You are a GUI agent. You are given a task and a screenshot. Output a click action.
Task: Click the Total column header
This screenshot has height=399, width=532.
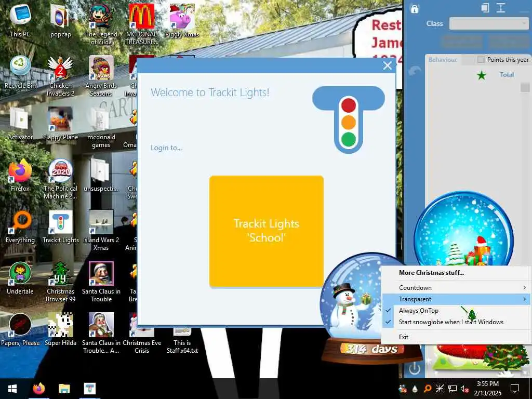(x=507, y=75)
